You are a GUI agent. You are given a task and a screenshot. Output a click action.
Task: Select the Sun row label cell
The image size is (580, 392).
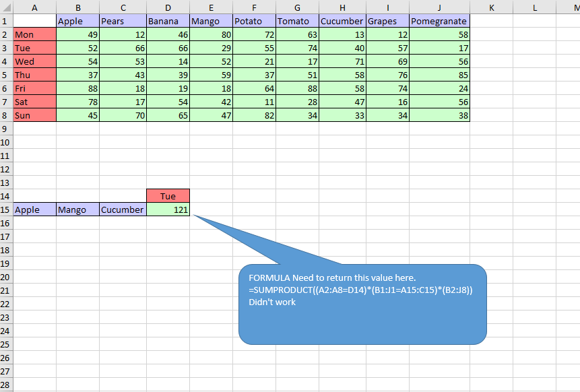[35, 115]
